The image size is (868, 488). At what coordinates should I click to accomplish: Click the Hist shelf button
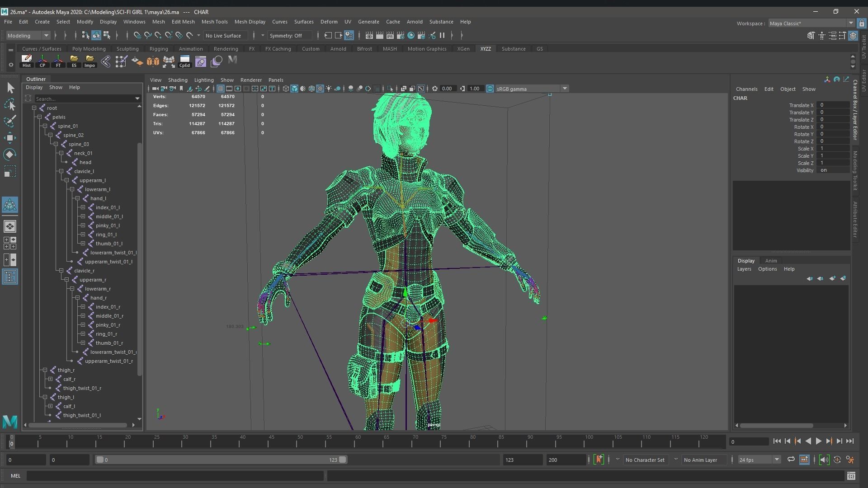27,61
